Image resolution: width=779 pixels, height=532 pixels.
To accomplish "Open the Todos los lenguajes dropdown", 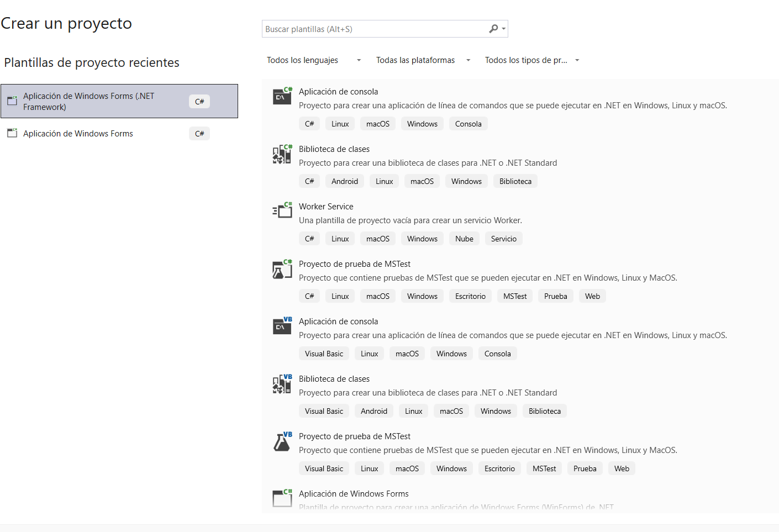I will point(313,60).
